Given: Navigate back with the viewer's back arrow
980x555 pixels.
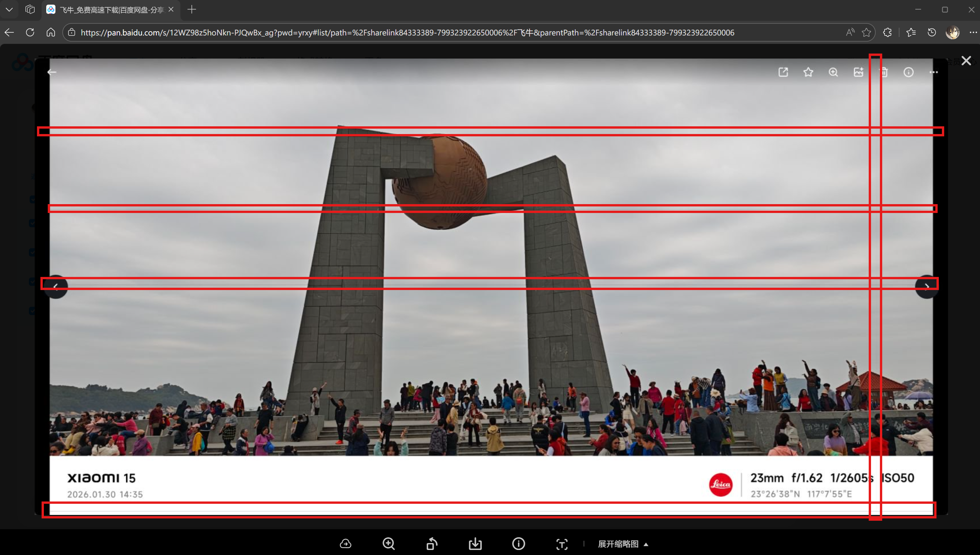Looking at the screenshot, I should 52,72.
